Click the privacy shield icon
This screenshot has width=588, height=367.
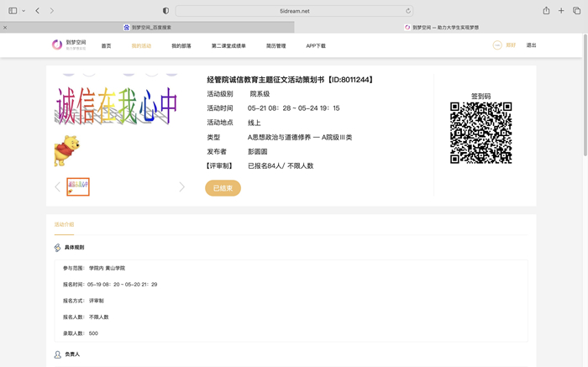[x=165, y=11]
